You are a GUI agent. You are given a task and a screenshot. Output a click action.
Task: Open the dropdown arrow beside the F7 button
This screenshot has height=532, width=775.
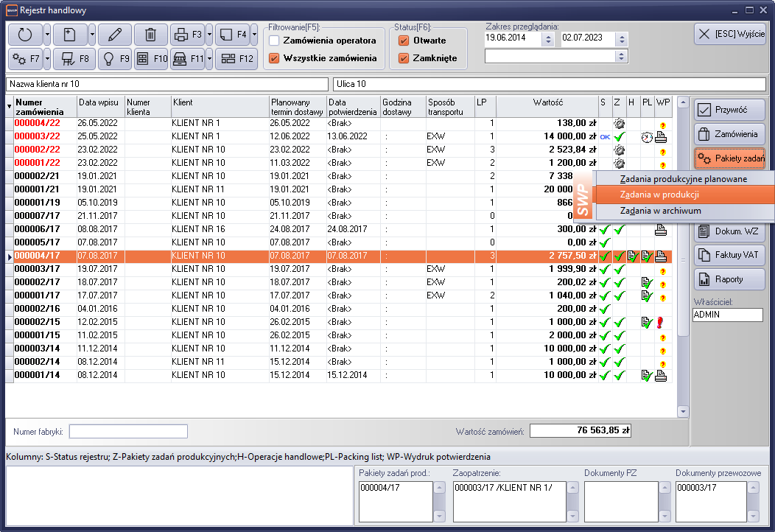click(x=47, y=58)
